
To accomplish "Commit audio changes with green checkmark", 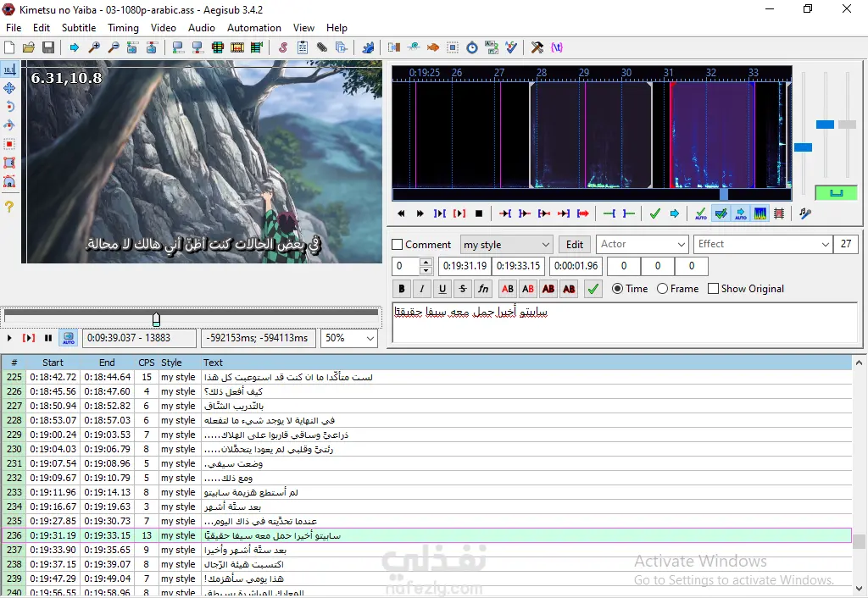I will click(655, 213).
